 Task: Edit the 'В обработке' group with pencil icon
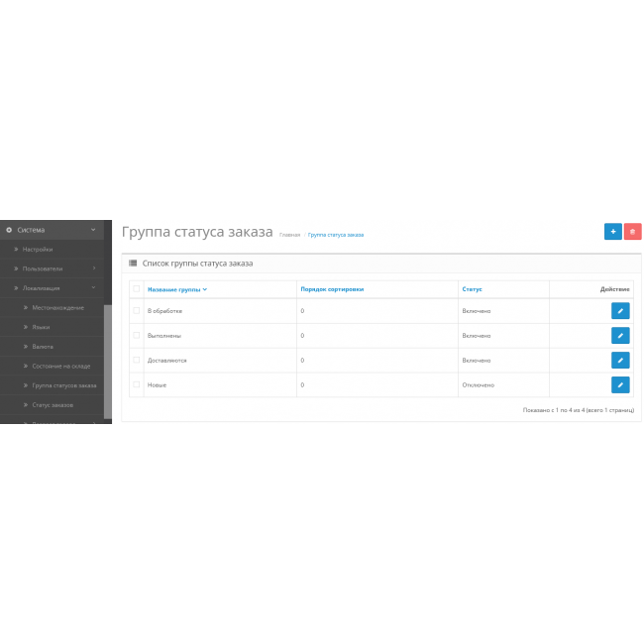coord(620,311)
